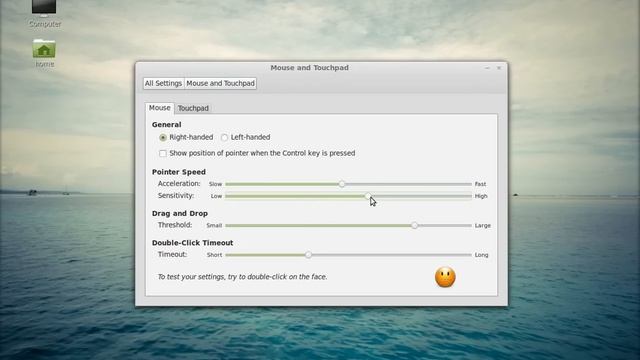
Task: Select the Left-handed radio button
Action: coord(224,138)
